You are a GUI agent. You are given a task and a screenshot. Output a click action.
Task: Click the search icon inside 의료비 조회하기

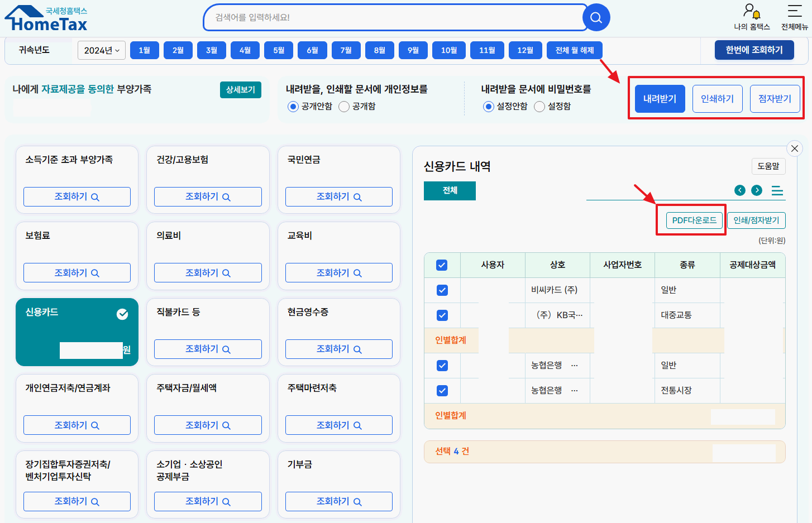(227, 272)
